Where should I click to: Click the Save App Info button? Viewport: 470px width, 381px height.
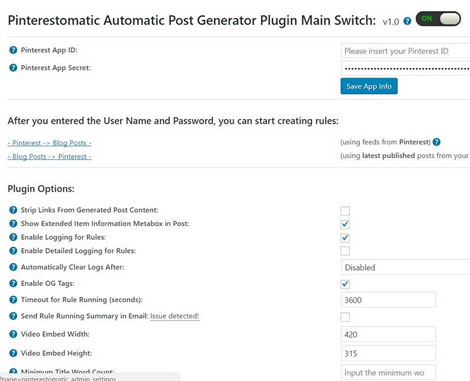(369, 86)
